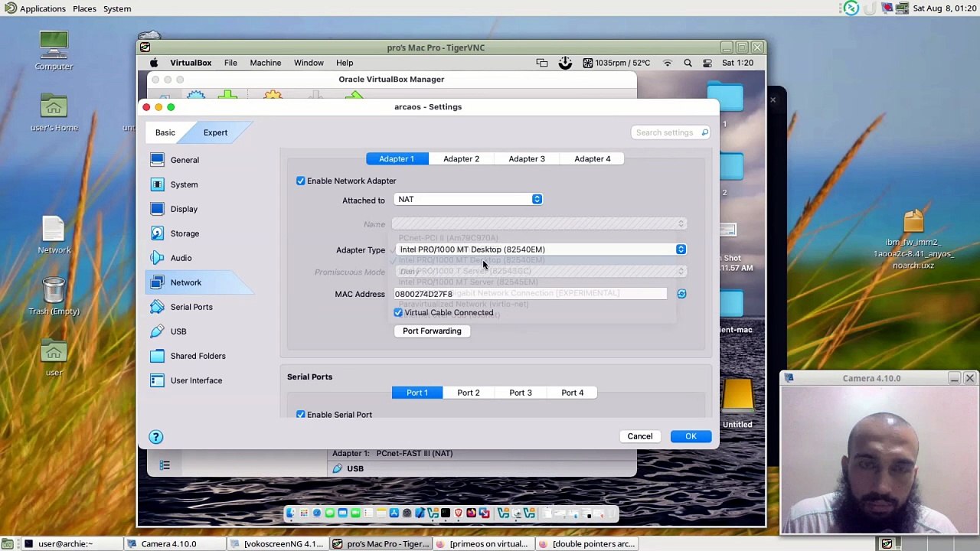Open the GNOME Applications menu
The image size is (980, 551).
pos(35,8)
